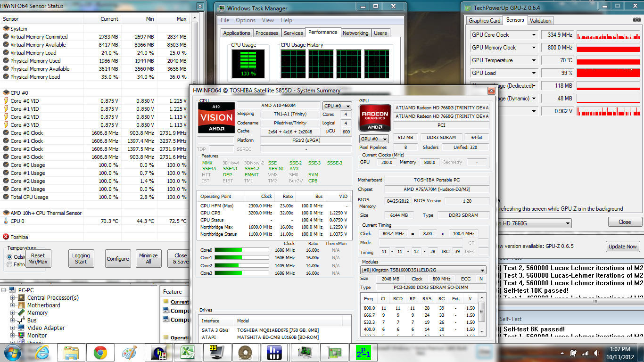Screen dimensions: 644x362
Task: Click the AMD 10h+ CPU Thermal Sensor heading
Action: pyautogui.click(x=46, y=213)
